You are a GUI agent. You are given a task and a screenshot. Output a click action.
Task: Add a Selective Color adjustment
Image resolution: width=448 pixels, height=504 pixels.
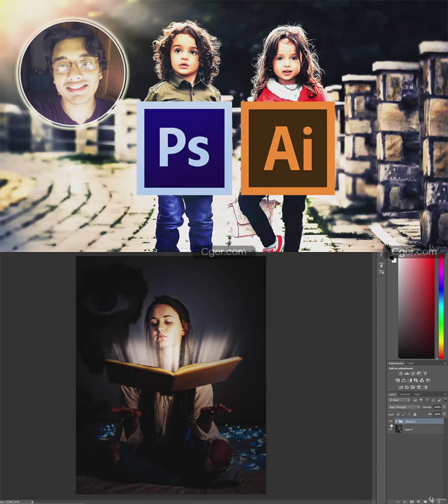click(x=419, y=387)
